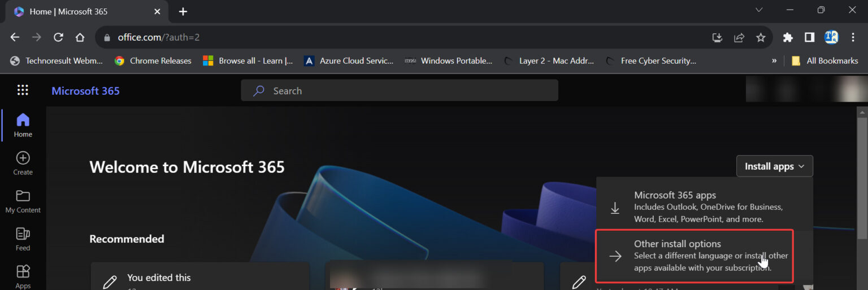Open My Content folder in sidebar
The image size is (868, 290).
pyautogui.click(x=23, y=201)
